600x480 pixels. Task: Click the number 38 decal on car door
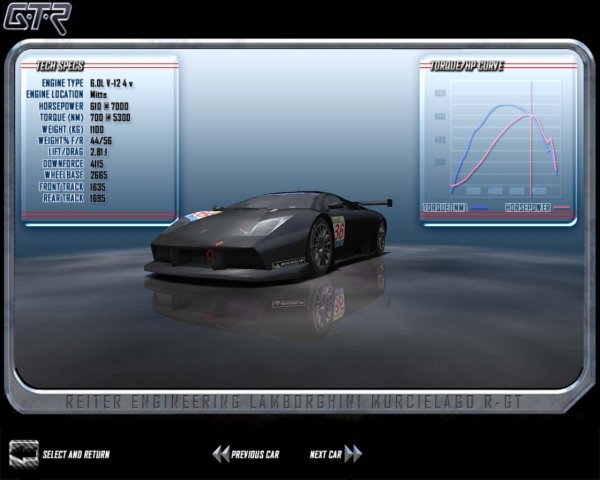(x=337, y=227)
